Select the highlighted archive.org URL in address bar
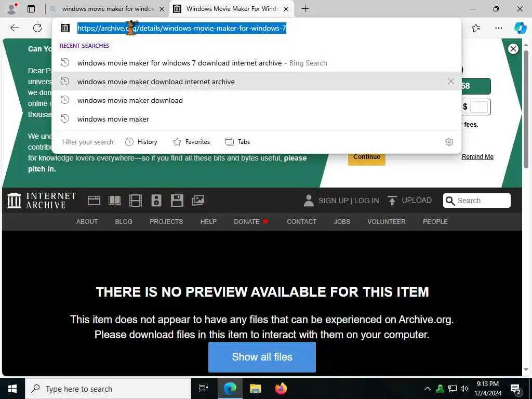Image resolution: width=532 pixels, height=399 pixels. click(x=182, y=28)
